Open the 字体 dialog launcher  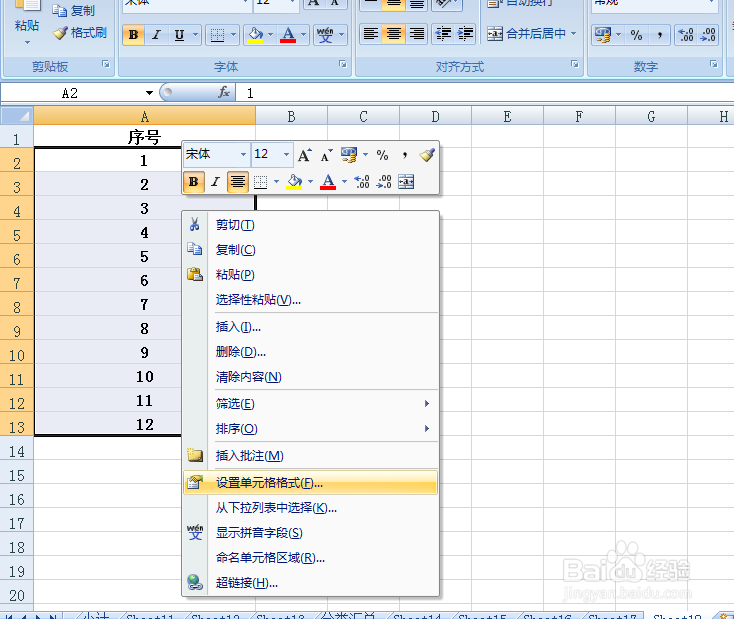tap(343, 64)
